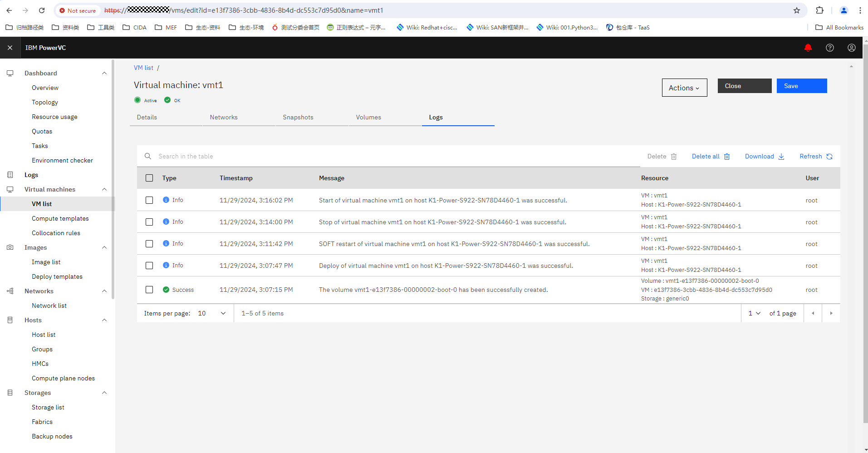868x453 pixels.
Task: Open the notifications bell icon
Action: coord(808,48)
